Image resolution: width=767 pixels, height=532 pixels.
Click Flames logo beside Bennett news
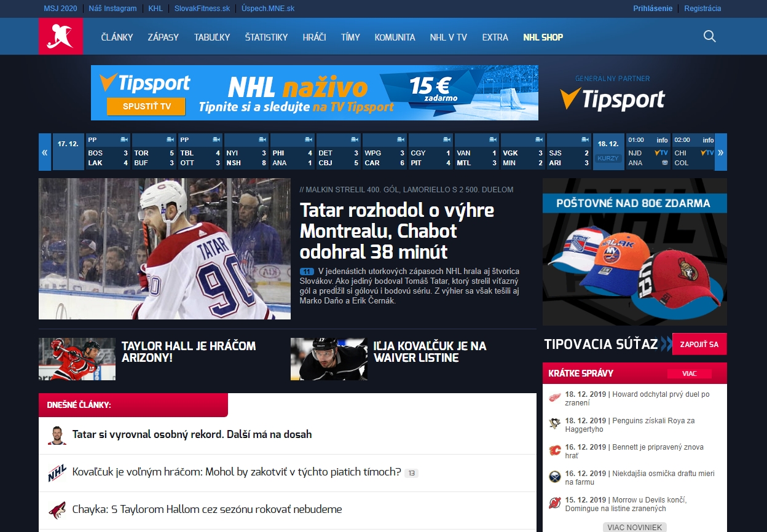[x=555, y=450]
